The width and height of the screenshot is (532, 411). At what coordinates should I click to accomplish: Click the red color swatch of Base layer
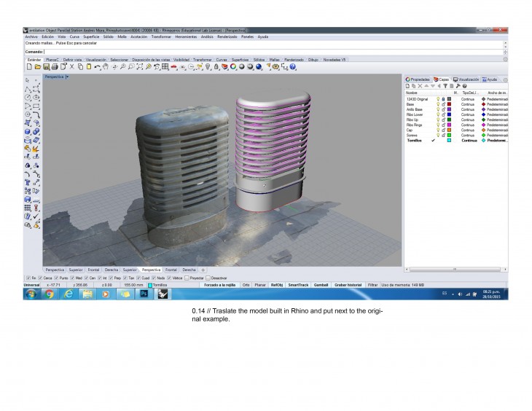pos(450,103)
